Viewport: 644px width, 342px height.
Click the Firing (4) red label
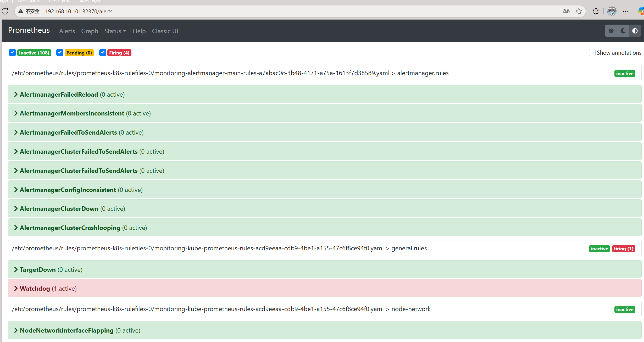tap(119, 53)
